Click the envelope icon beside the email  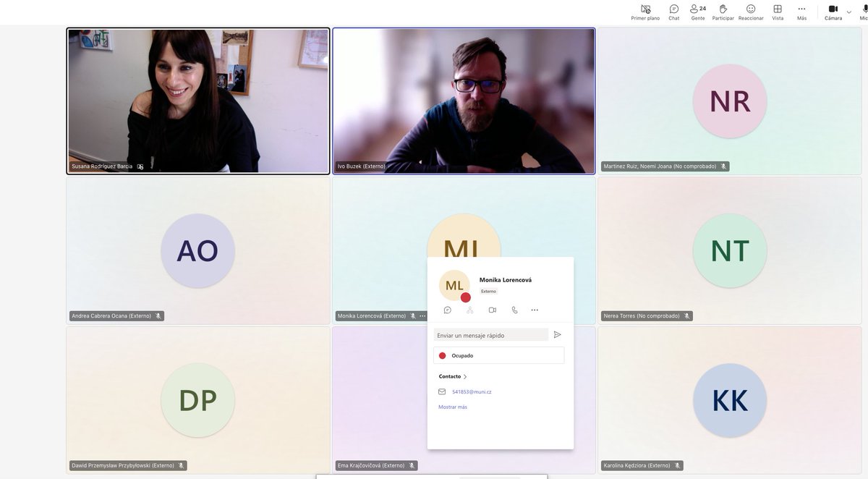[x=442, y=391]
